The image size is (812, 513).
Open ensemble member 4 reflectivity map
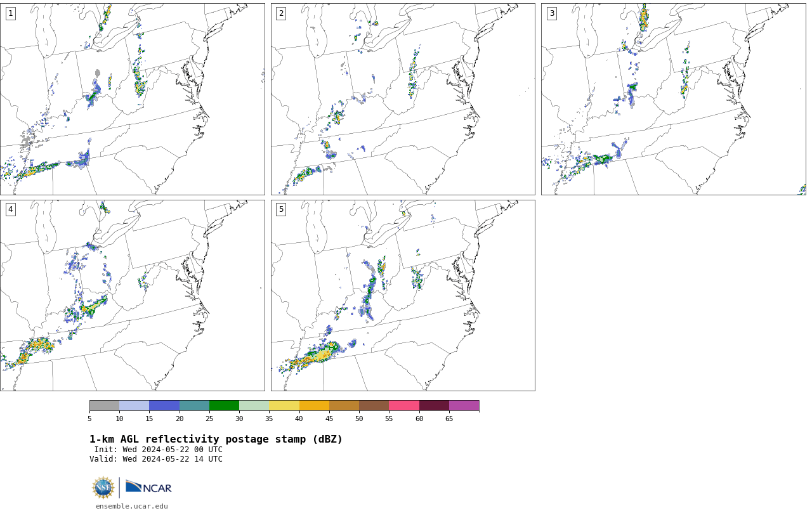(132, 295)
